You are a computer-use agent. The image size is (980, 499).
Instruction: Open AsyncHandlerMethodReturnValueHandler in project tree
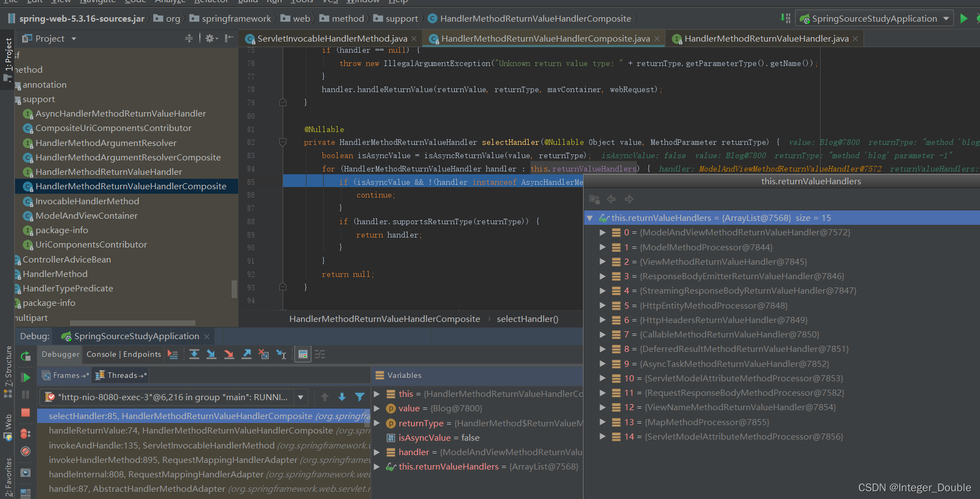(120, 113)
